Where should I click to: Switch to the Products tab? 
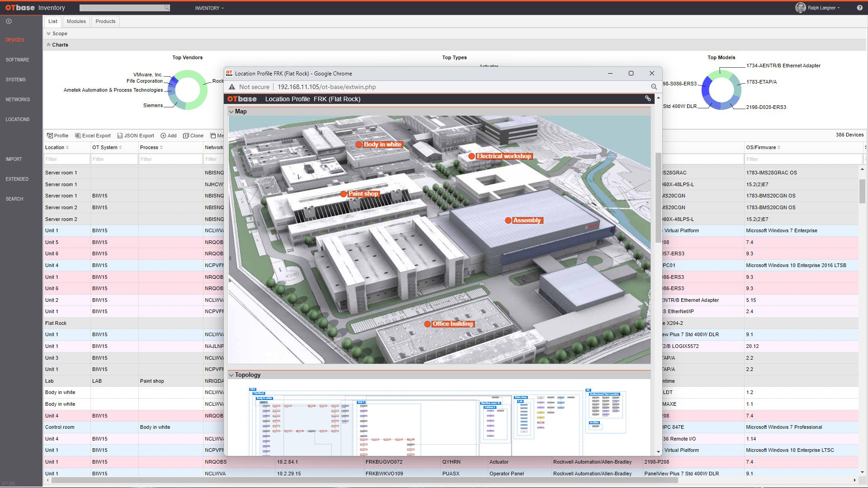tap(105, 21)
